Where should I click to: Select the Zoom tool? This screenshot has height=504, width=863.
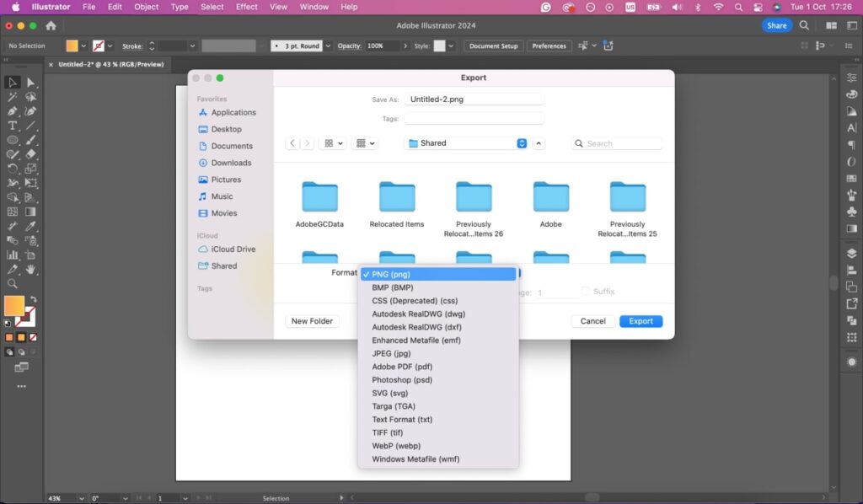(12, 284)
